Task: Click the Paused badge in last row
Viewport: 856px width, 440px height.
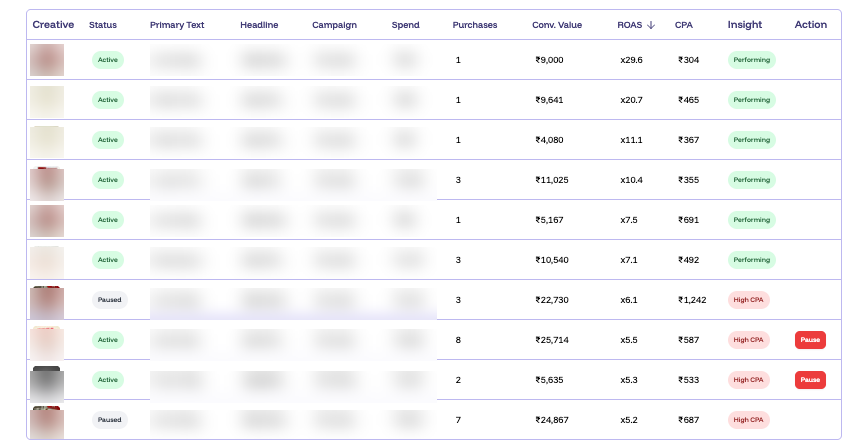Action: (110, 420)
